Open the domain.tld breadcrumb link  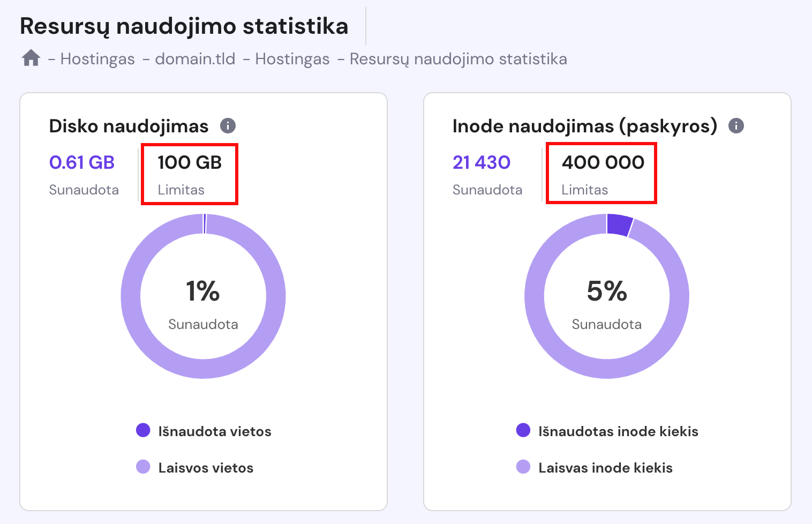coord(195,59)
